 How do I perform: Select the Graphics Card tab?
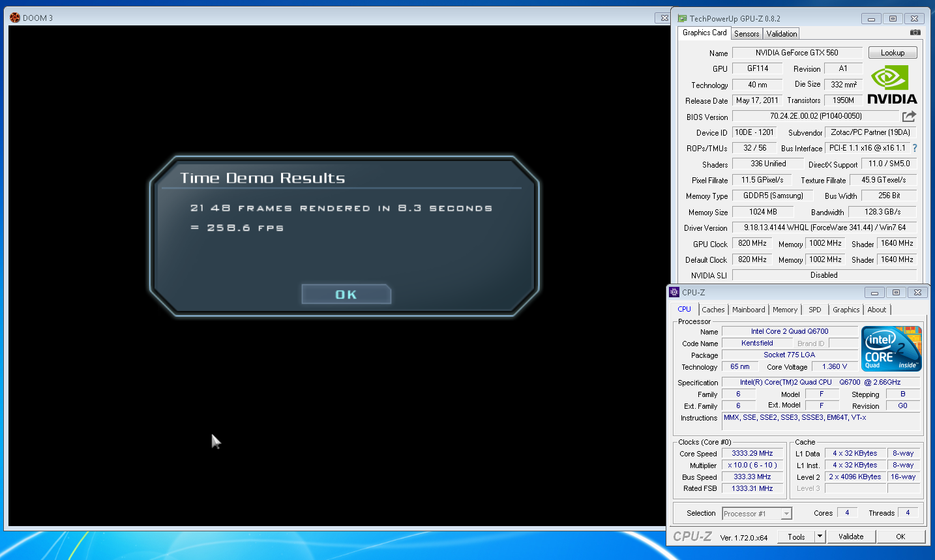coord(704,33)
